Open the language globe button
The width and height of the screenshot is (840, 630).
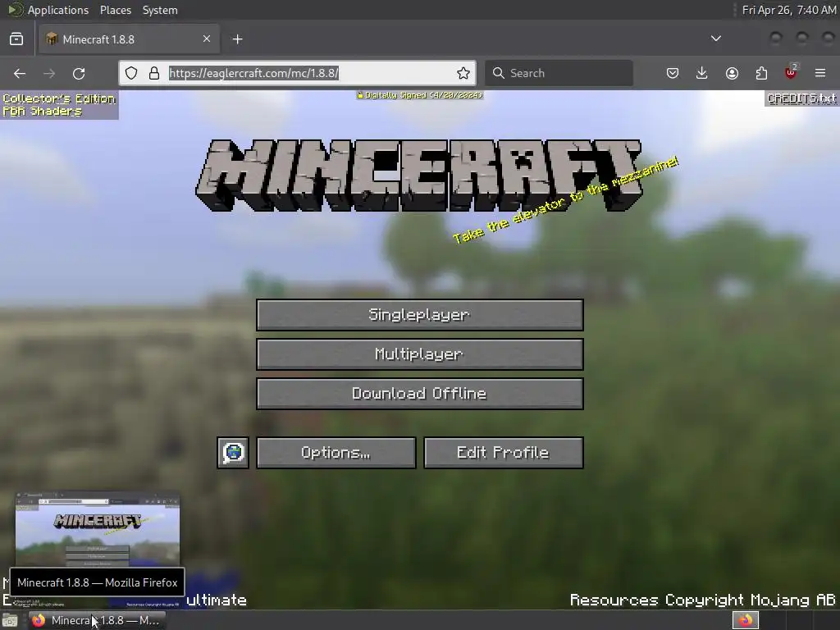coord(233,453)
